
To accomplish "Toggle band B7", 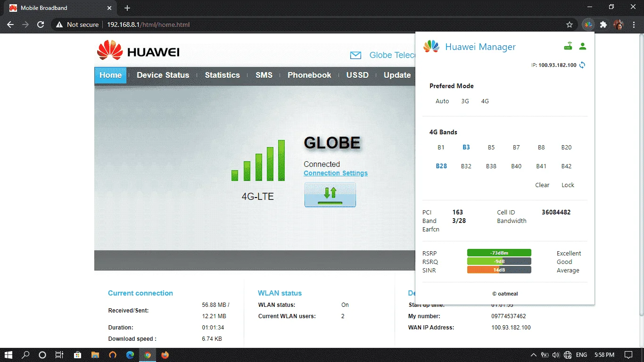I will tap(516, 147).
